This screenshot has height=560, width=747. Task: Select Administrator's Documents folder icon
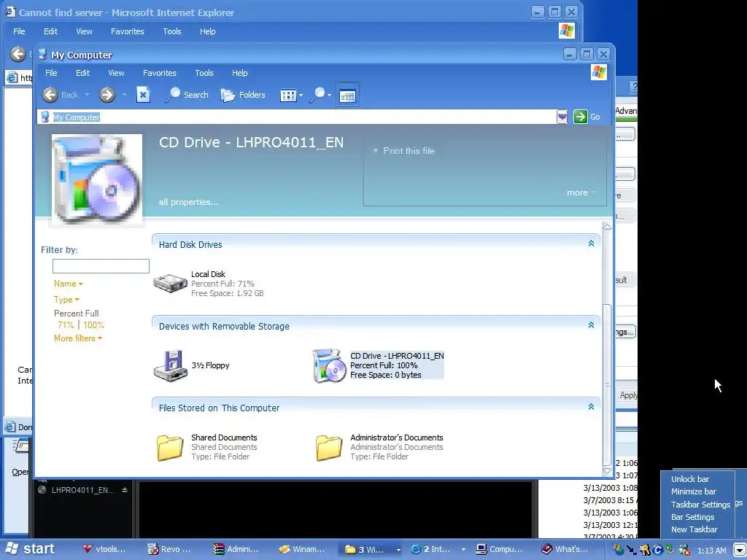[329, 447]
